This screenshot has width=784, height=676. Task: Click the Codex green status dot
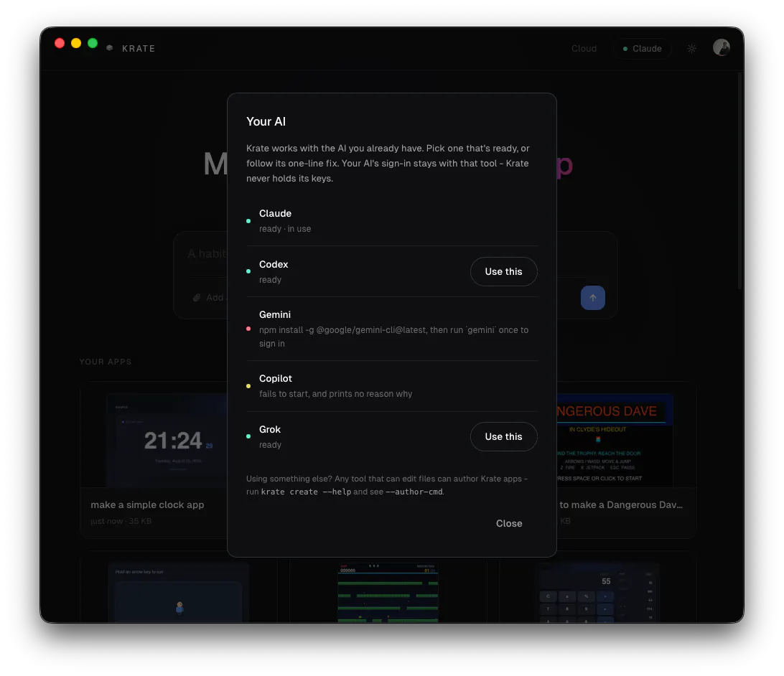[248, 271]
